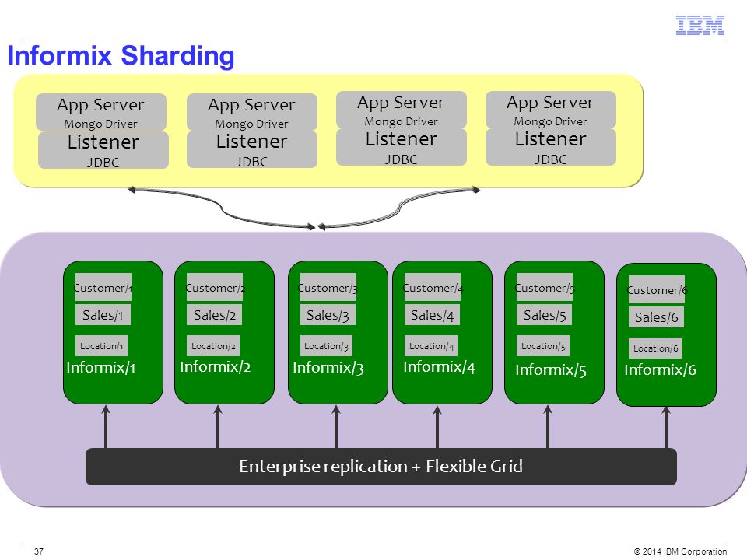The height and width of the screenshot is (560, 747).
Task: Click the Sales/4 table box
Action: tap(432, 315)
